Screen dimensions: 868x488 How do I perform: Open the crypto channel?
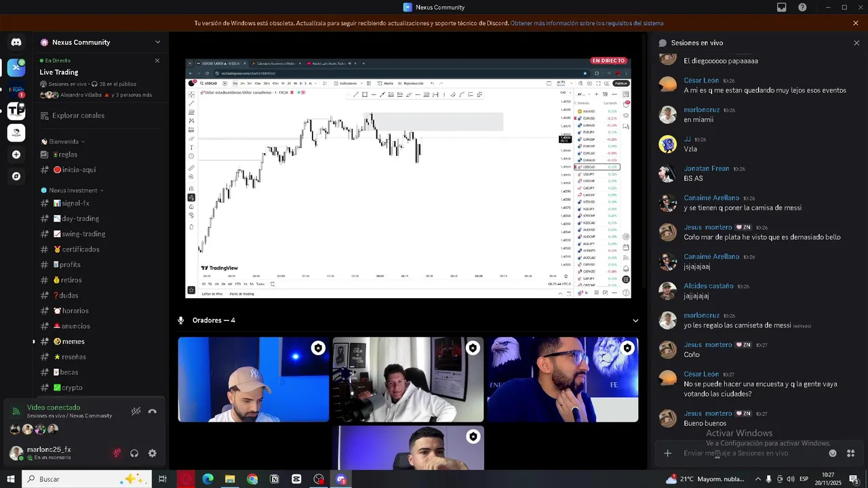click(x=102, y=388)
